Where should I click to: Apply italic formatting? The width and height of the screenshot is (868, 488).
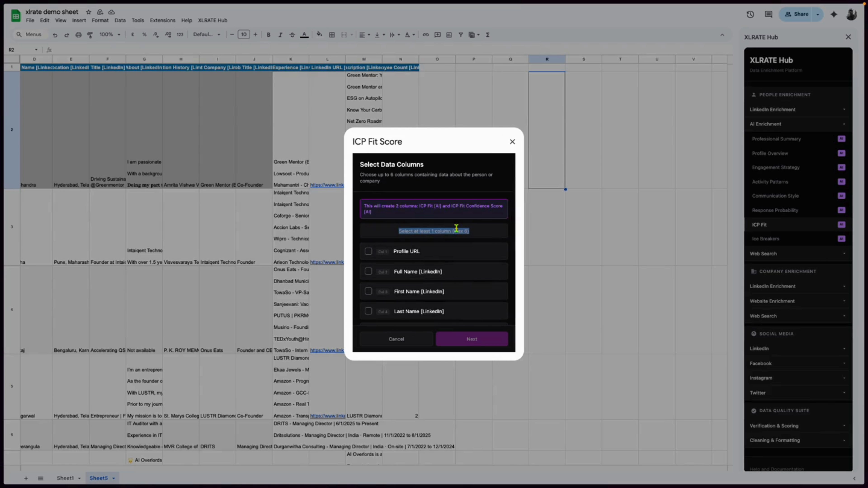click(280, 34)
